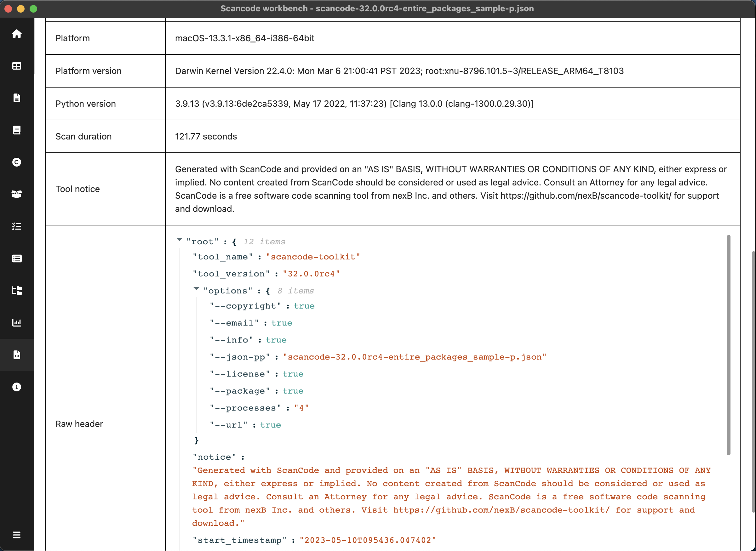Viewport: 756px width, 551px height.
Task: Click the "--license" option key
Action: (x=239, y=374)
